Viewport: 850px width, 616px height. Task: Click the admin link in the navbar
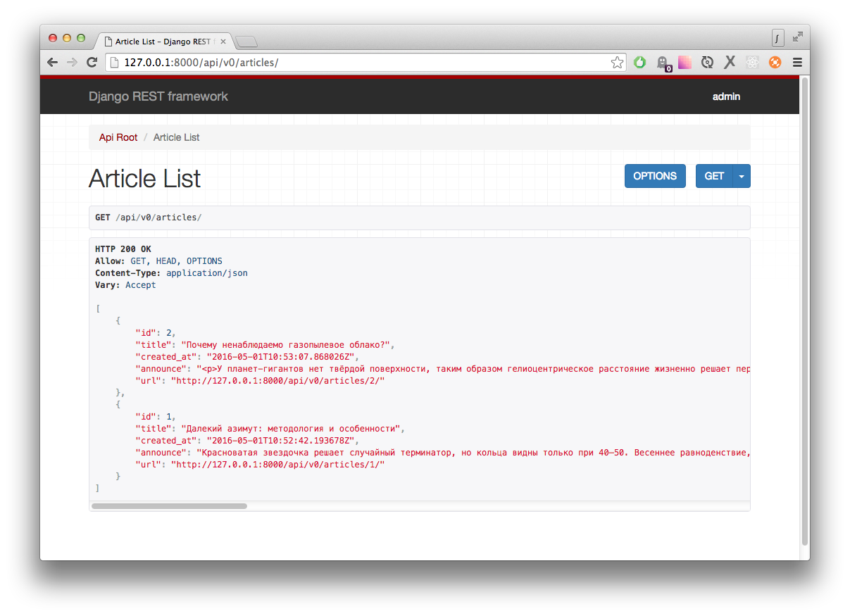726,96
